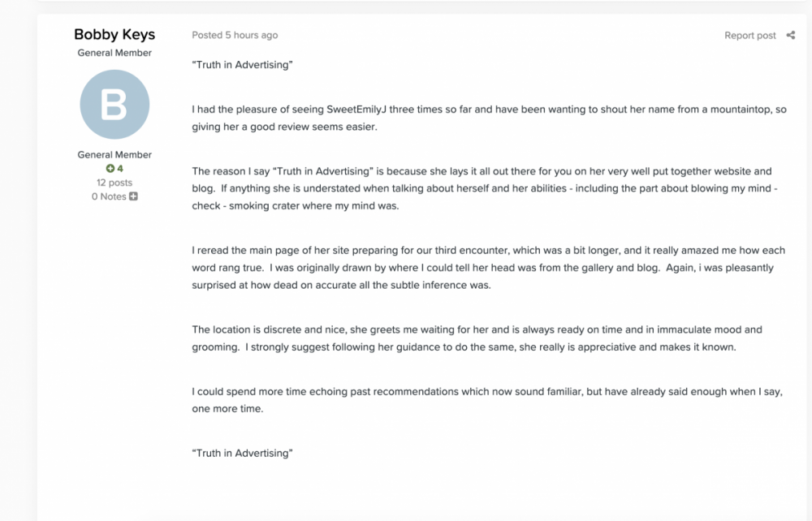
Task: Click the share post icon
Action: 790,35
